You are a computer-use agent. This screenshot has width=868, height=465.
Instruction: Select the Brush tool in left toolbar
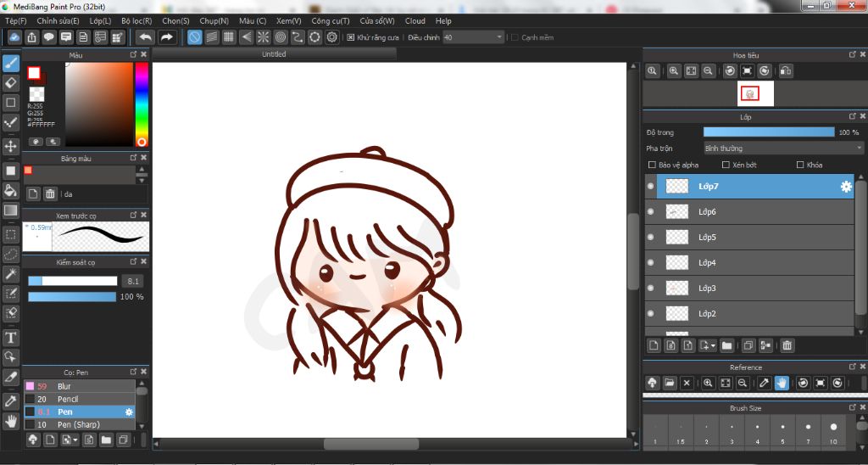pos(10,63)
